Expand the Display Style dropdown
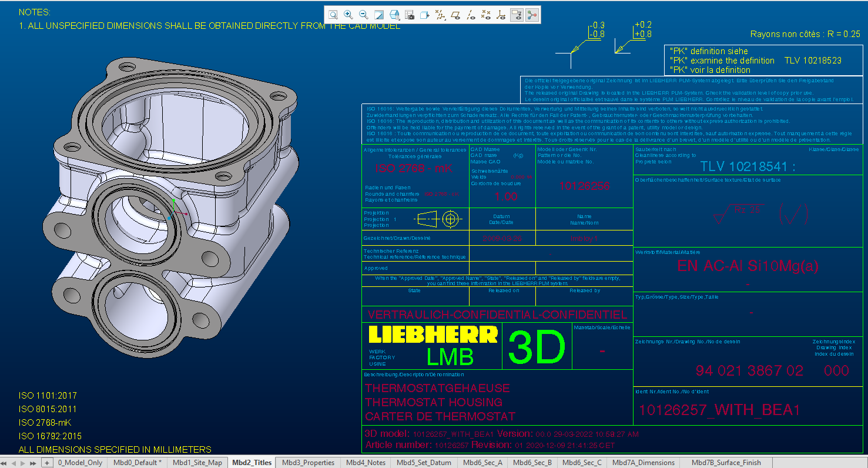 click(394, 15)
